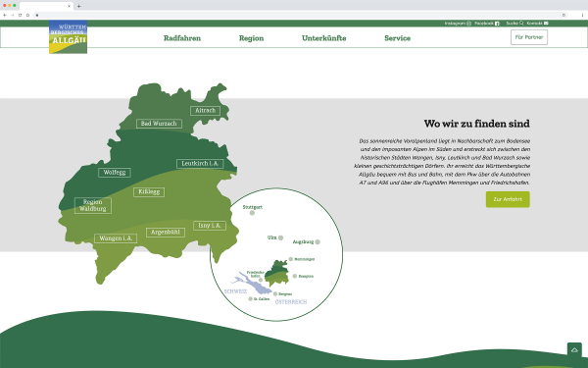Click the Suche magnifier icon
The image size is (588, 368).
pos(521,24)
